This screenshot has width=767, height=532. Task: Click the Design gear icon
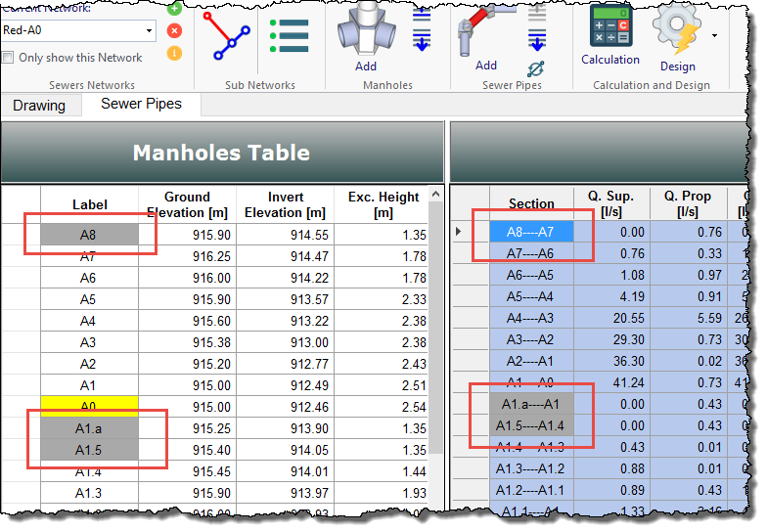coord(677,29)
